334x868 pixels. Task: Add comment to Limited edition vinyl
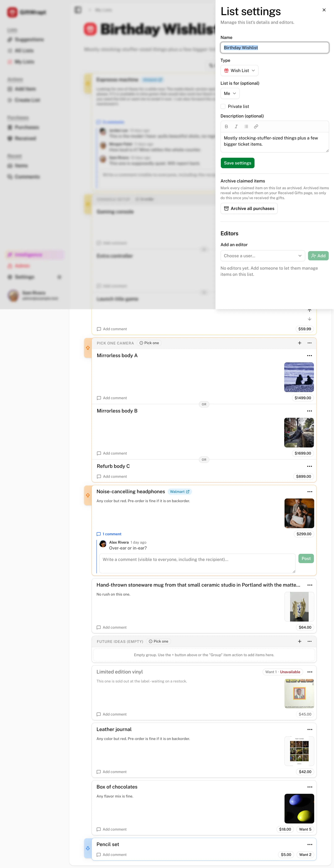coord(111,714)
